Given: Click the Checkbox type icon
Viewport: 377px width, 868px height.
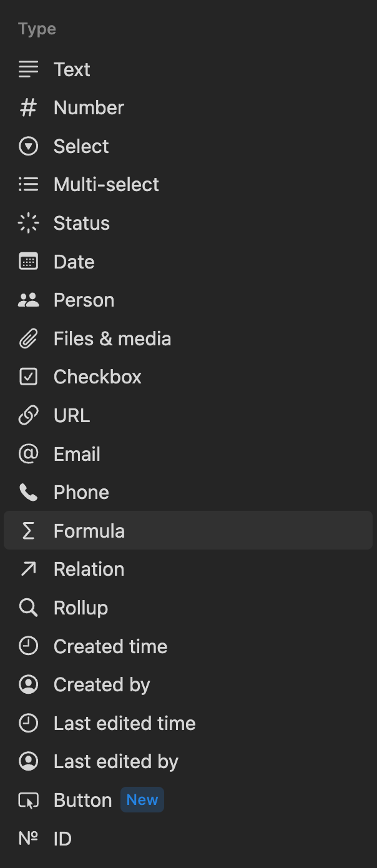Looking at the screenshot, I should tap(28, 377).
